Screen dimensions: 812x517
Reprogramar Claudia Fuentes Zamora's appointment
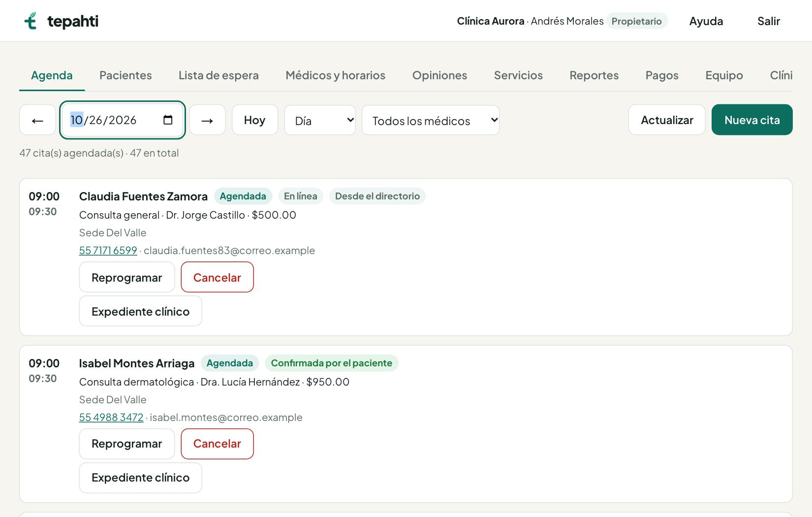point(127,277)
